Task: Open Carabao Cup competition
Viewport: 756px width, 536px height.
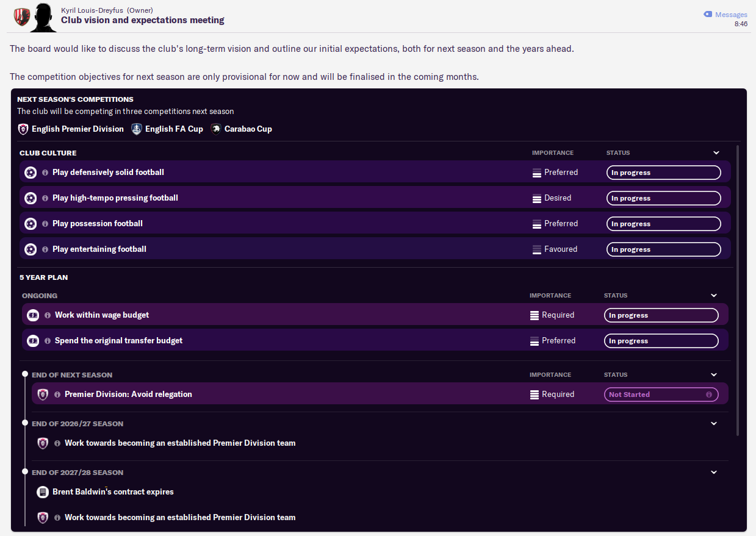Action: [248, 129]
